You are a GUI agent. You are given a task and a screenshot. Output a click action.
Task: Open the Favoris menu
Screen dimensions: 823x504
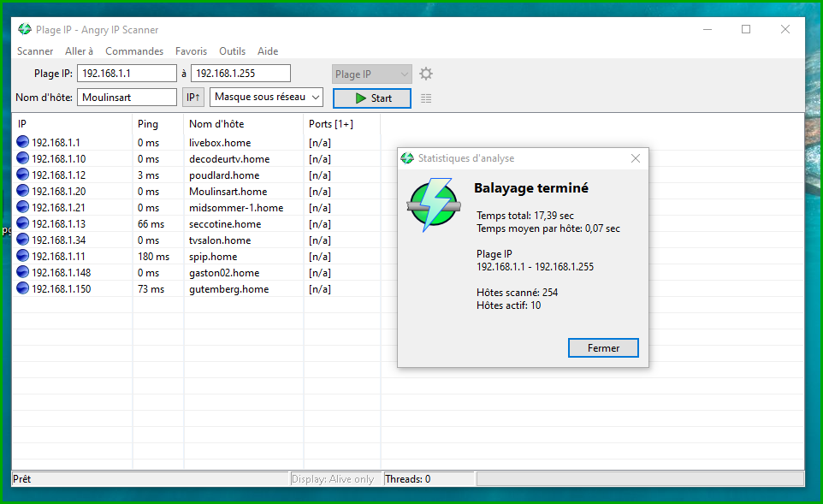coord(191,51)
